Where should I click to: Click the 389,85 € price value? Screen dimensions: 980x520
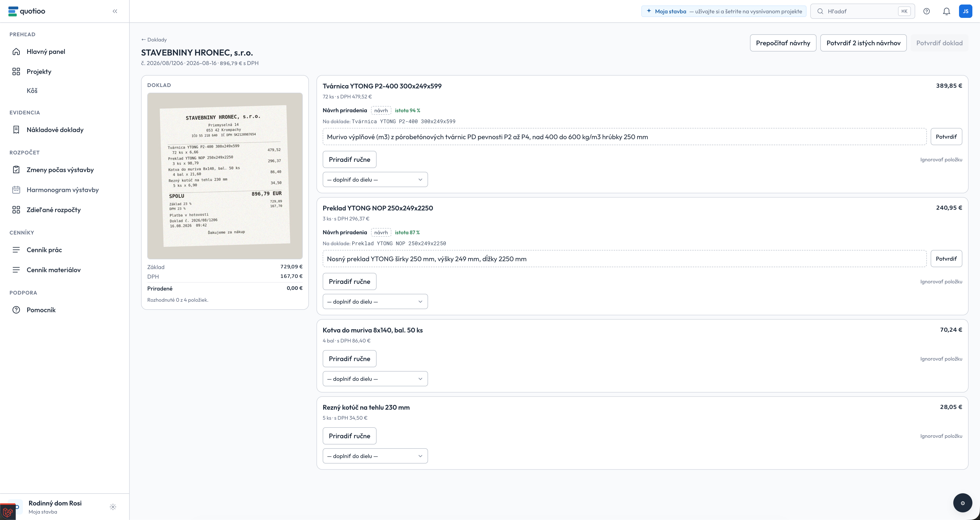[949, 86]
